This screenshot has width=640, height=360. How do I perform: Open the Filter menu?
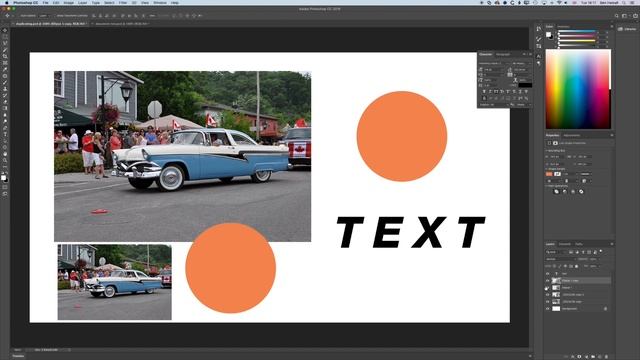(x=122, y=3)
